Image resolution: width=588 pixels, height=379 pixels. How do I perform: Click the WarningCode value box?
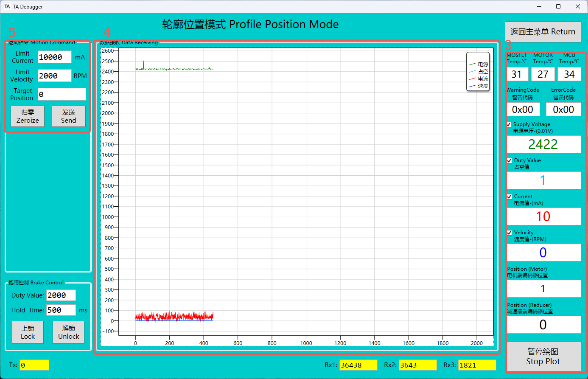523,109
